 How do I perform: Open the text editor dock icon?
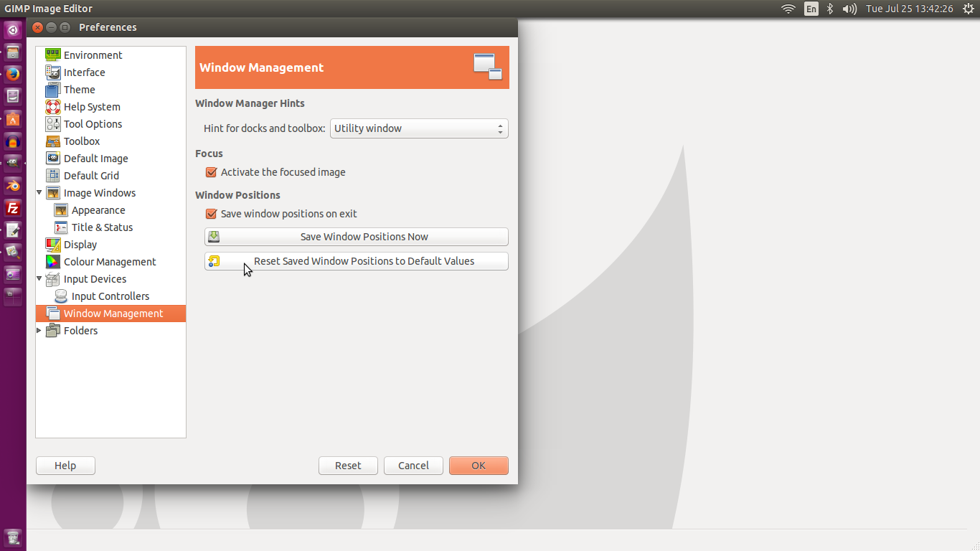tap(13, 230)
